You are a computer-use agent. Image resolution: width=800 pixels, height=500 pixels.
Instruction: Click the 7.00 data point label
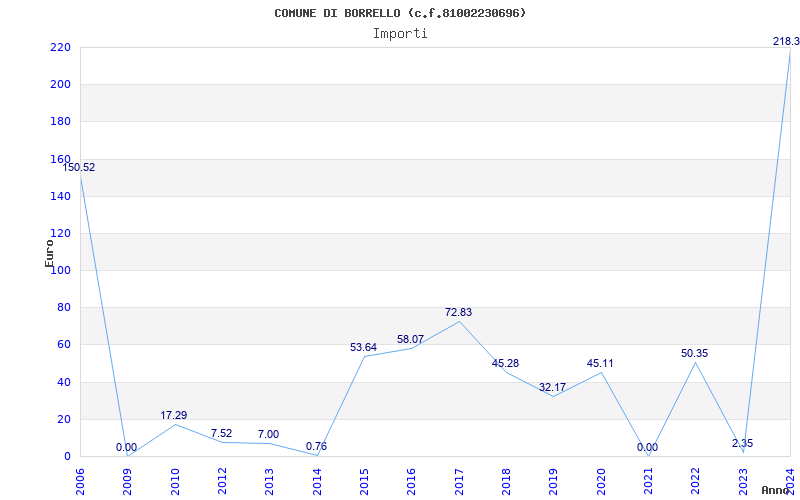(x=268, y=434)
